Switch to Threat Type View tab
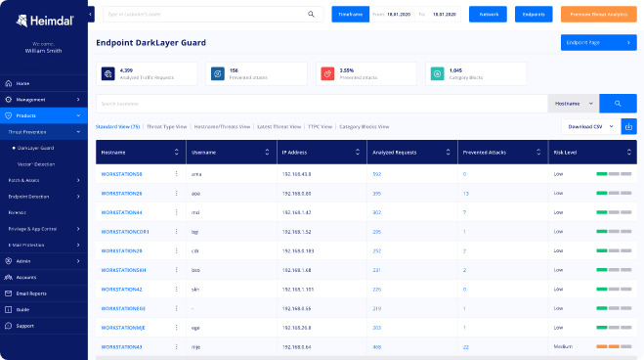644x360 pixels. [167, 126]
